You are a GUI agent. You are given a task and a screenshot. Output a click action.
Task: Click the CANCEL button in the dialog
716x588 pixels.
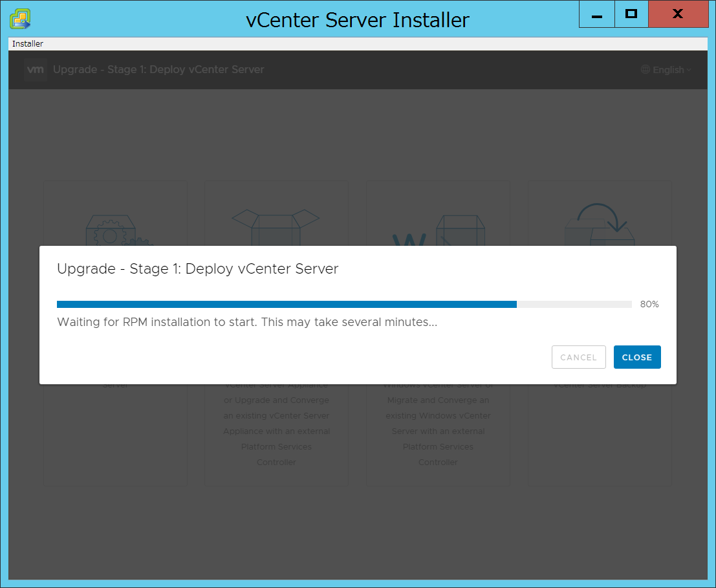pos(578,357)
